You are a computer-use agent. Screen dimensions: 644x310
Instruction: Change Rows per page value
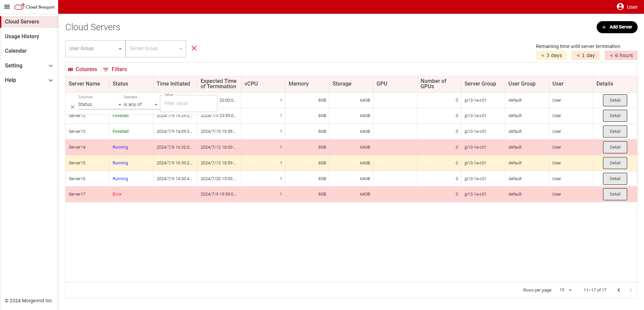tap(565, 290)
